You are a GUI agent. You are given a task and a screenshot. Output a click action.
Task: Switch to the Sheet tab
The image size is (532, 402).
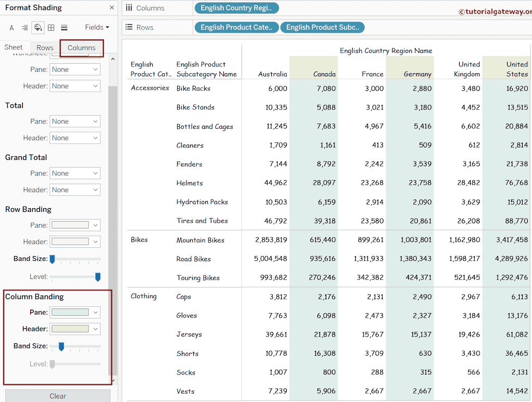14,47
